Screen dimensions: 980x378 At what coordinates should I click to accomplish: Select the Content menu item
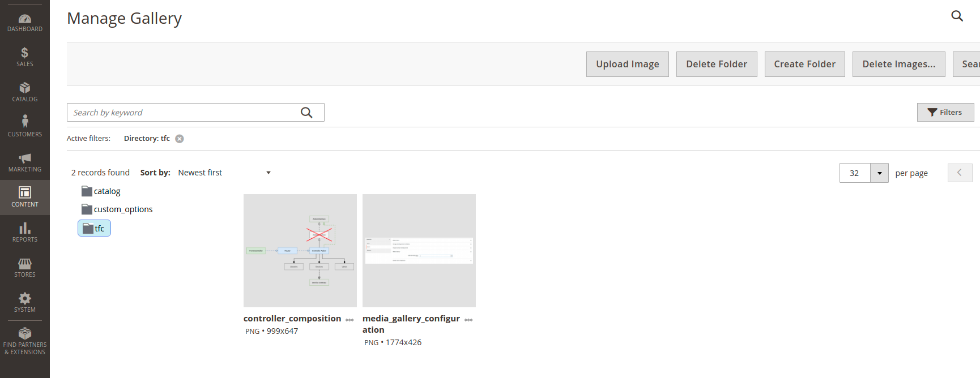[25, 197]
